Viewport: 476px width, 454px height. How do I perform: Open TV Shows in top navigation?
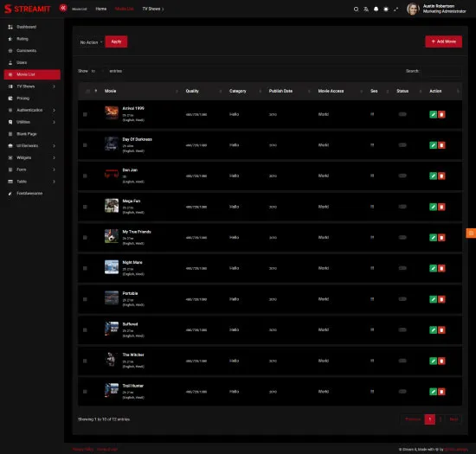tap(152, 9)
